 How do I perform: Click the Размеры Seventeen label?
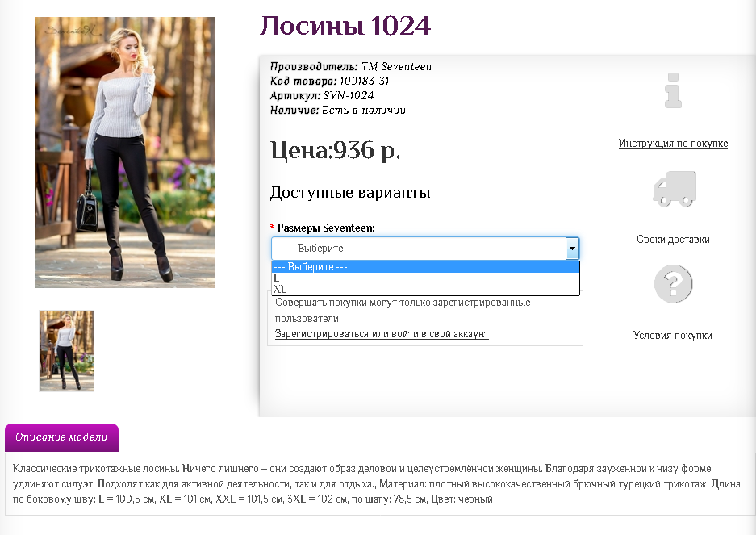click(x=325, y=228)
